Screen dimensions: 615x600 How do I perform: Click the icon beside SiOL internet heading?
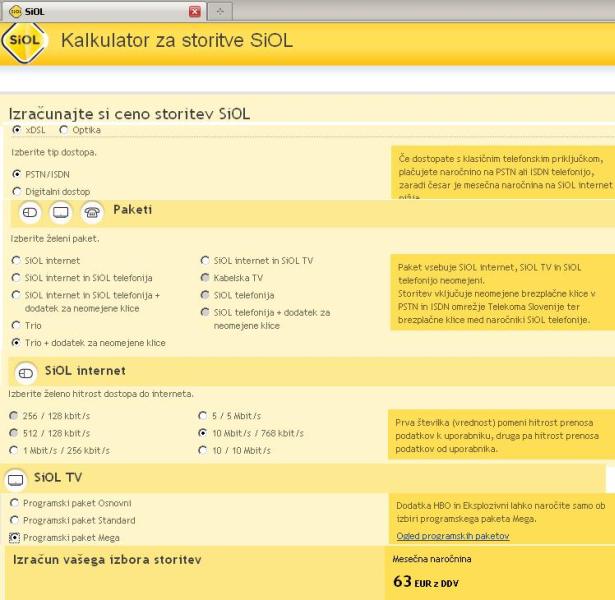[x=27, y=373]
